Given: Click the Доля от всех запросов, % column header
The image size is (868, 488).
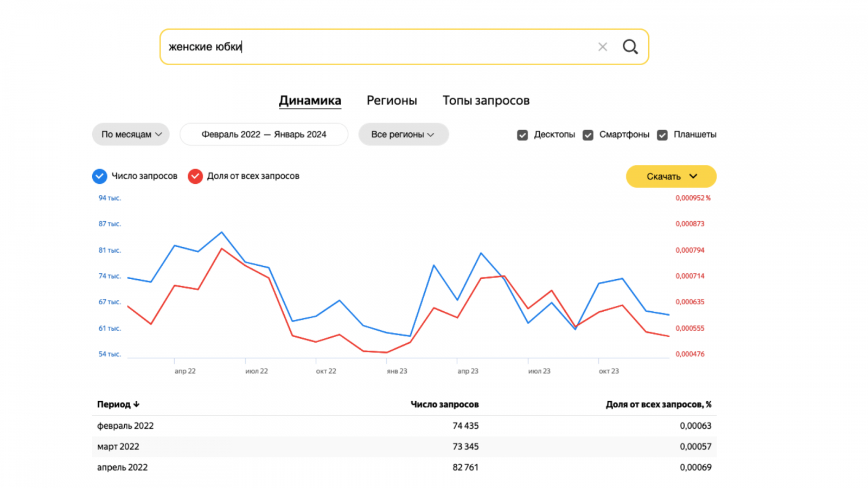Looking at the screenshot, I should point(658,404).
